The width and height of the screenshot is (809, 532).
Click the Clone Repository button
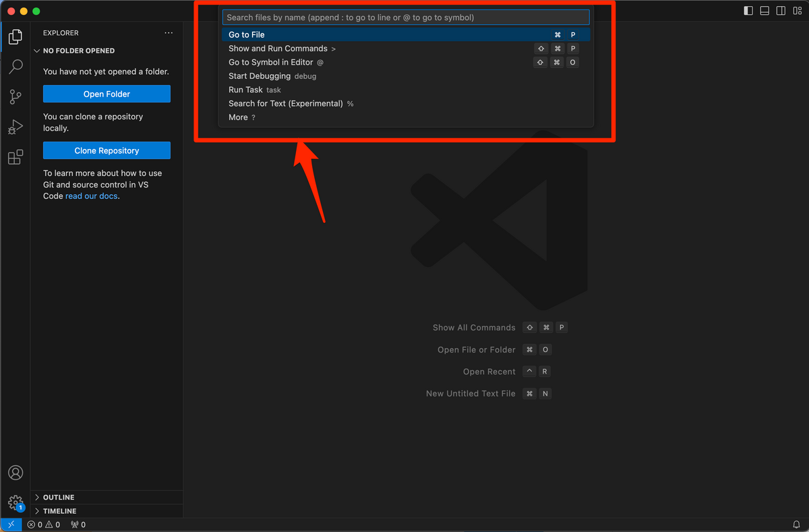107,151
